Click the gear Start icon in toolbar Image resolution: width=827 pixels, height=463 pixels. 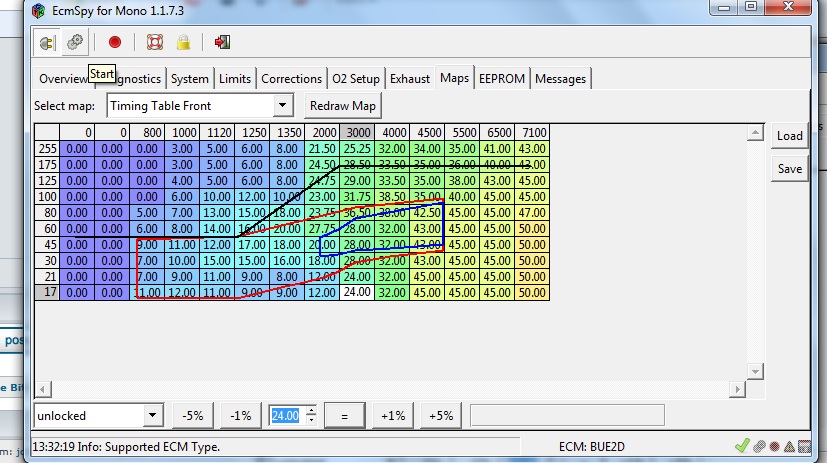point(74,42)
